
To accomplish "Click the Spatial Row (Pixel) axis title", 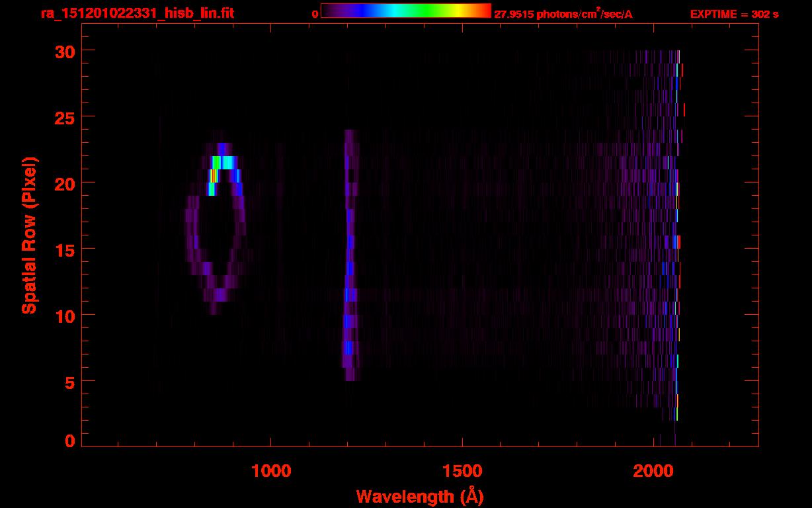I will point(28,235).
